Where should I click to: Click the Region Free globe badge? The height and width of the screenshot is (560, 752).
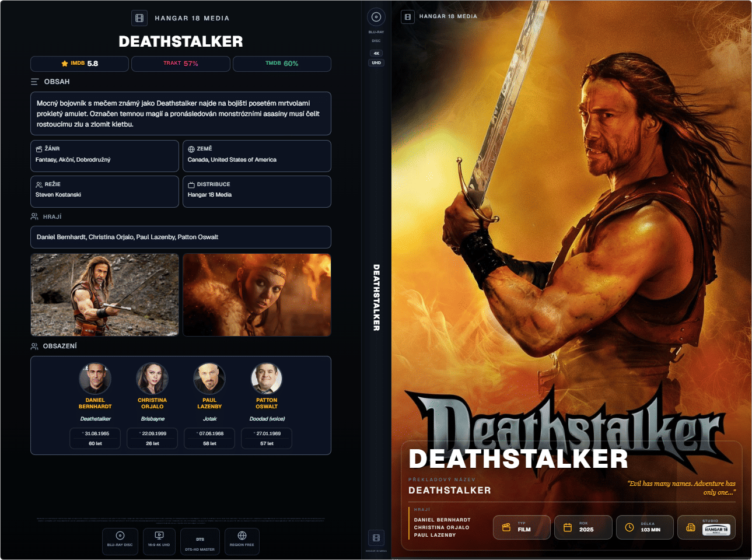pyautogui.click(x=242, y=541)
